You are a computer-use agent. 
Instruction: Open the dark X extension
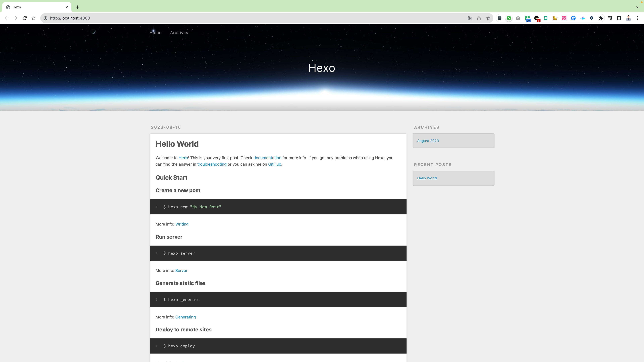[500, 18]
